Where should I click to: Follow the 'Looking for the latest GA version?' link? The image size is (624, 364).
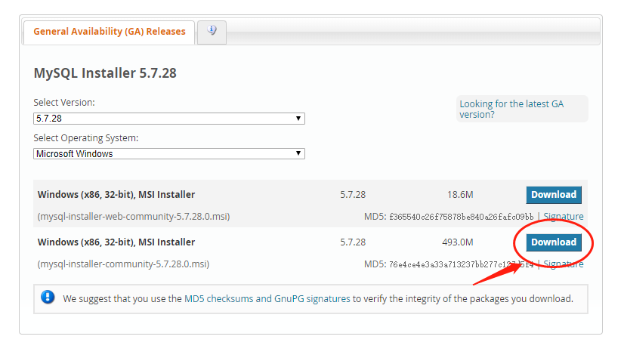[x=511, y=109]
